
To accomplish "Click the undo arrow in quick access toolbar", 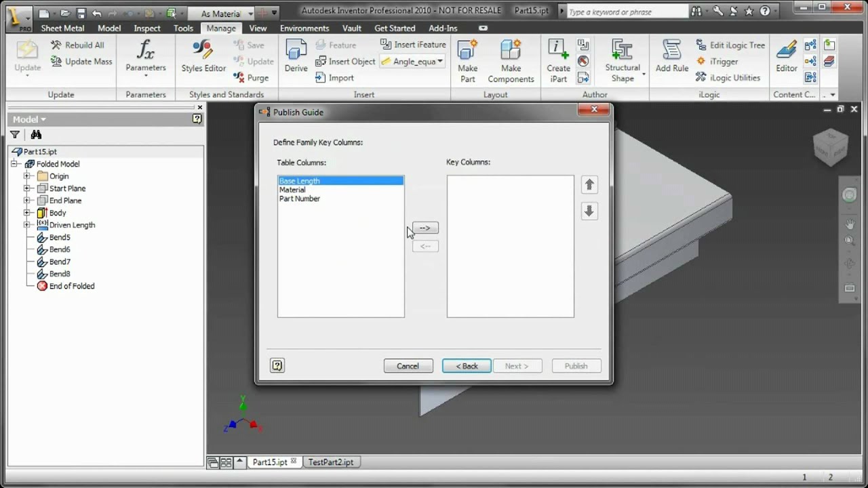I will point(97,13).
